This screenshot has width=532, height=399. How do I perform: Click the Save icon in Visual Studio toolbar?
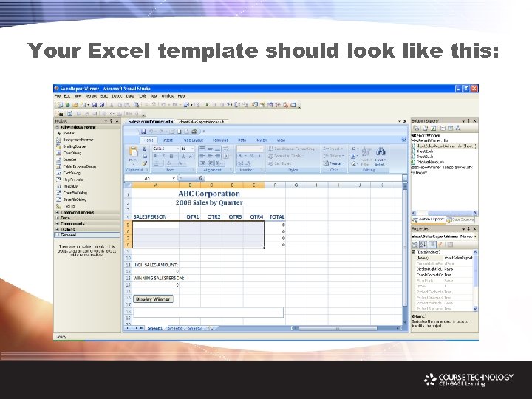(95, 105)
